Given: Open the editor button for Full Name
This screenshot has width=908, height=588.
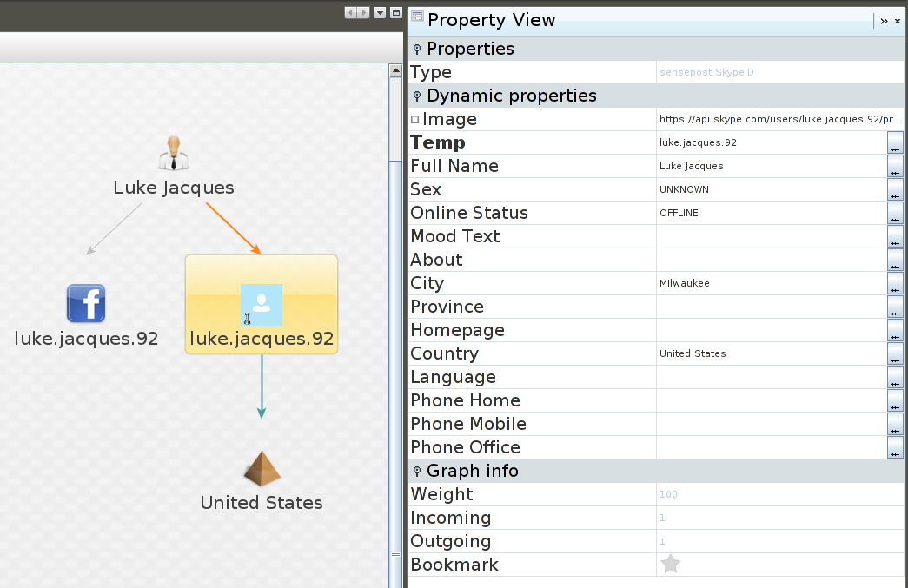Looking at the screenshot, I should (x=895, y=167).
